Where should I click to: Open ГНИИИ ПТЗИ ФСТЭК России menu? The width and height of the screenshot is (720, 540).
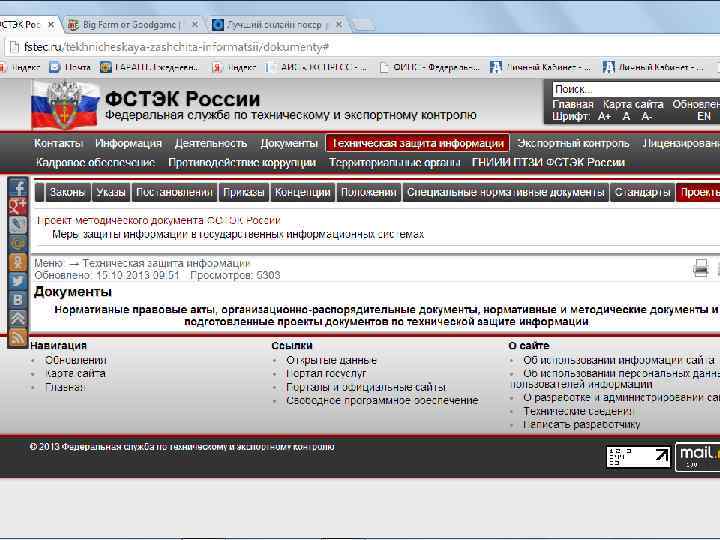[548, 163]
